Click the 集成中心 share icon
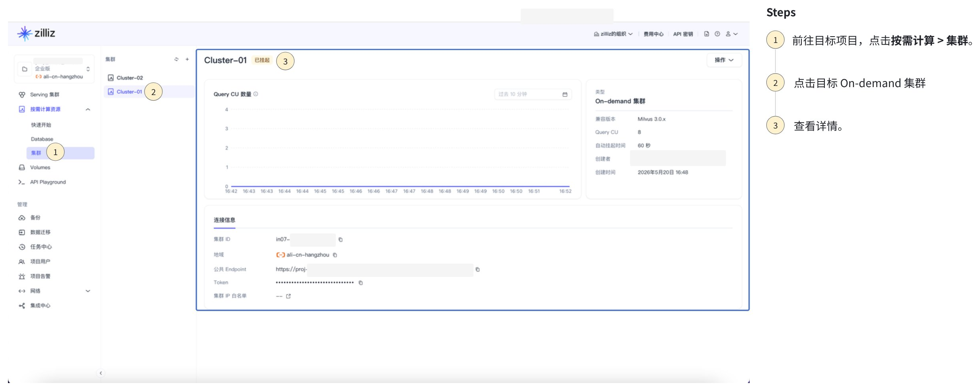The height and width of the screenshot is (391, 980). 22,306
